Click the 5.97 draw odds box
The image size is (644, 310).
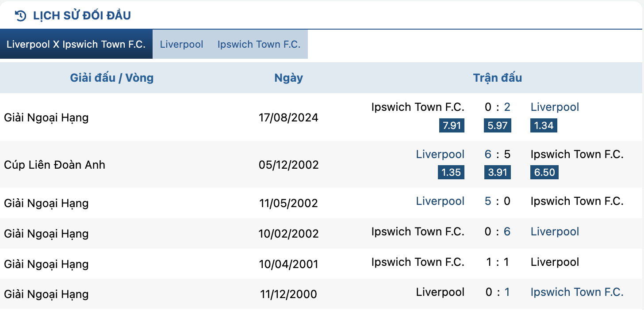click(498, 125)
